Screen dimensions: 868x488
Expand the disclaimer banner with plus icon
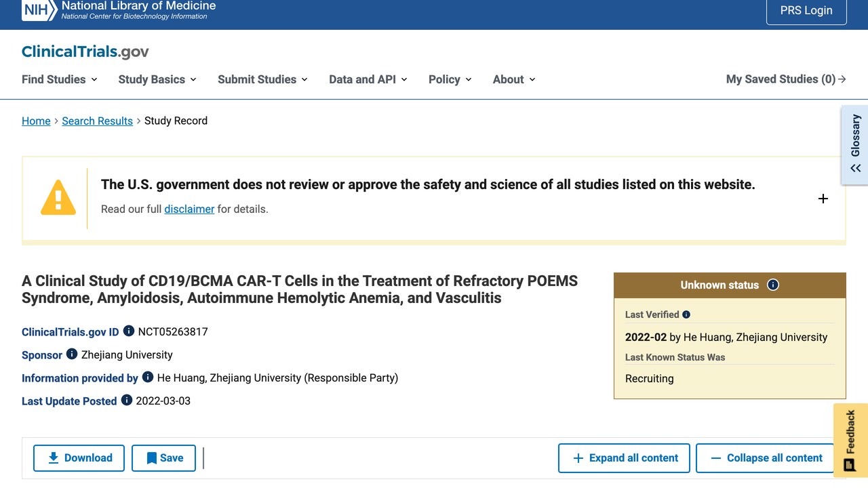click(823, 199)
